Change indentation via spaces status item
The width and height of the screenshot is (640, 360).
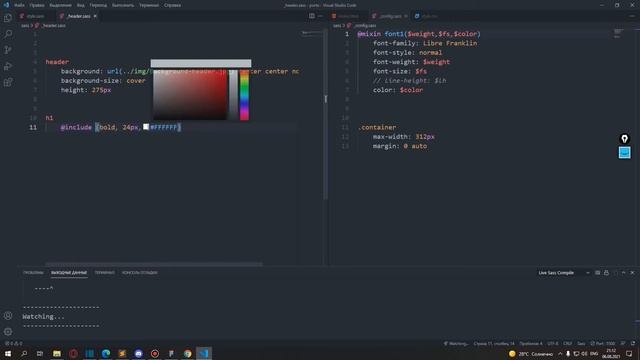(x=531, y=344)
